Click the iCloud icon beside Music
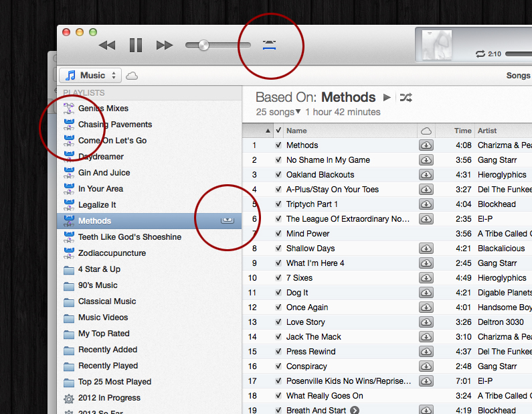Image resolution: width=532 pixels, height=414 pixels. tap(132, 76)
